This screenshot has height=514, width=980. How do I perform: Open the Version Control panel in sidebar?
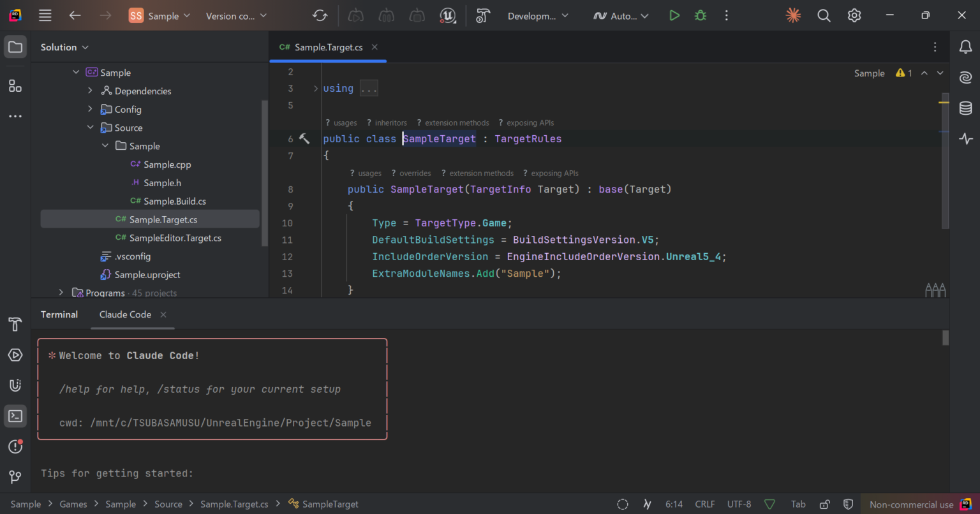coord(15,477)
